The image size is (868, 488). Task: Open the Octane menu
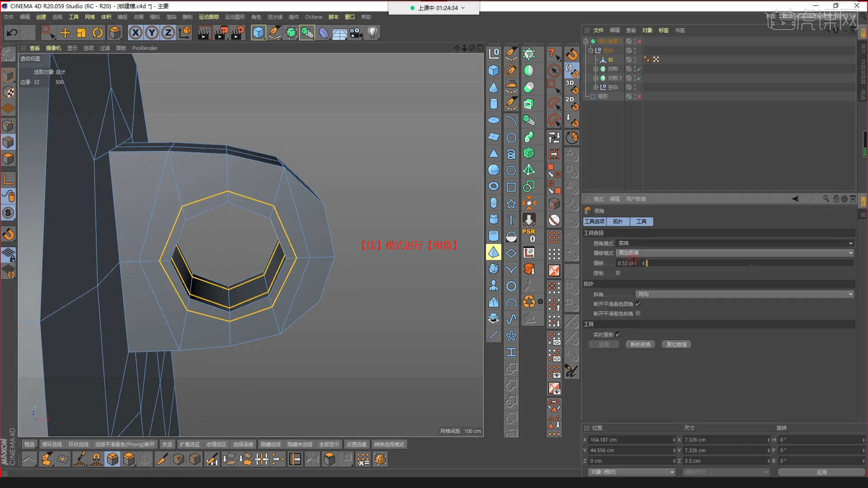click(313, 17)
